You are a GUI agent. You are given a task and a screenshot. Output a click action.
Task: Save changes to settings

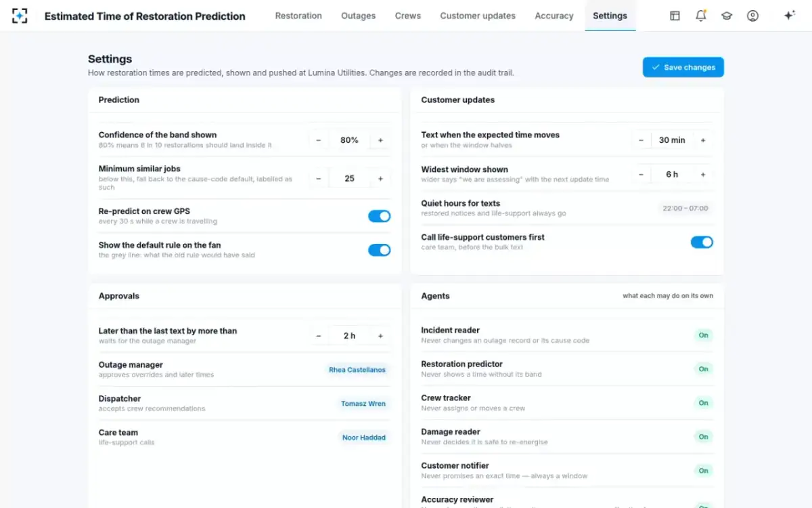pyautogui.click(x=683, y=67)
